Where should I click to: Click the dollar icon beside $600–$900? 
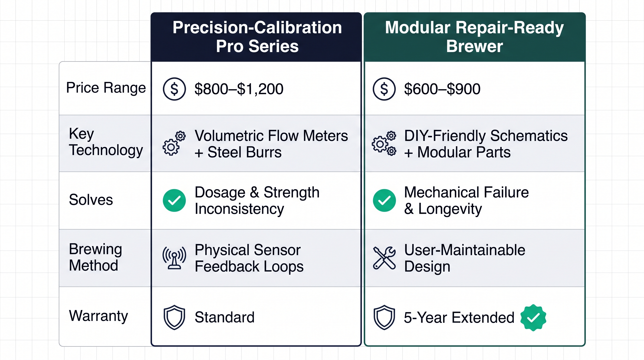tap(384, 89)
